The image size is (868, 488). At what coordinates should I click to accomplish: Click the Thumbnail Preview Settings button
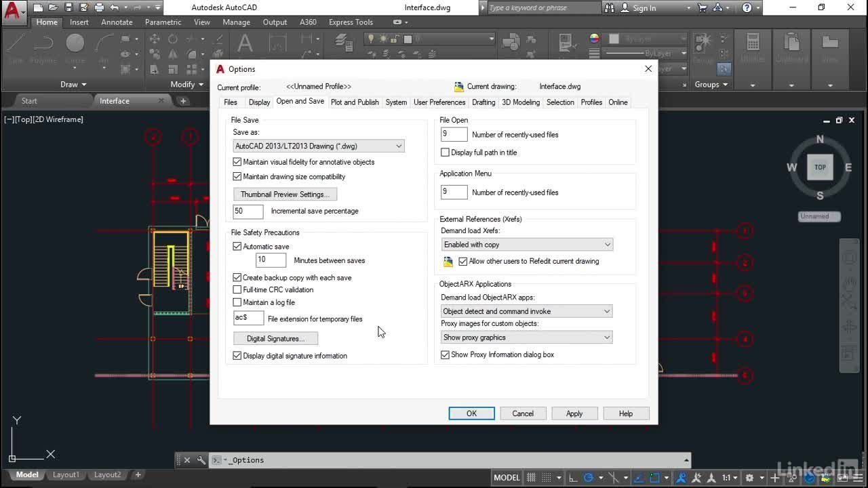click(x=285, y=195)
